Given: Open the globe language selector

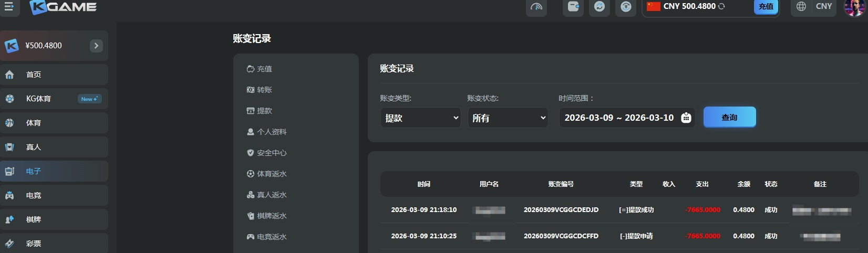Looking at the screenshot, I should [x=801, y=6].
